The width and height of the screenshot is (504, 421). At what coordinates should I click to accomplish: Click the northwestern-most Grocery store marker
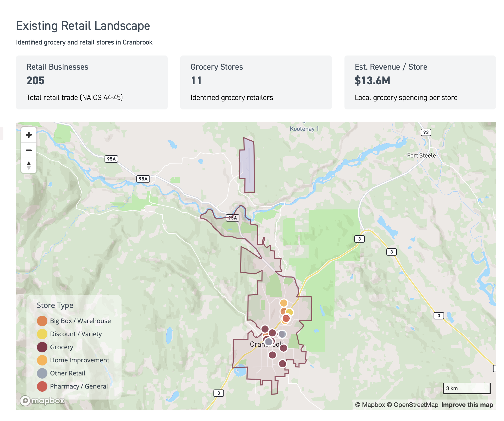point(265,329)
